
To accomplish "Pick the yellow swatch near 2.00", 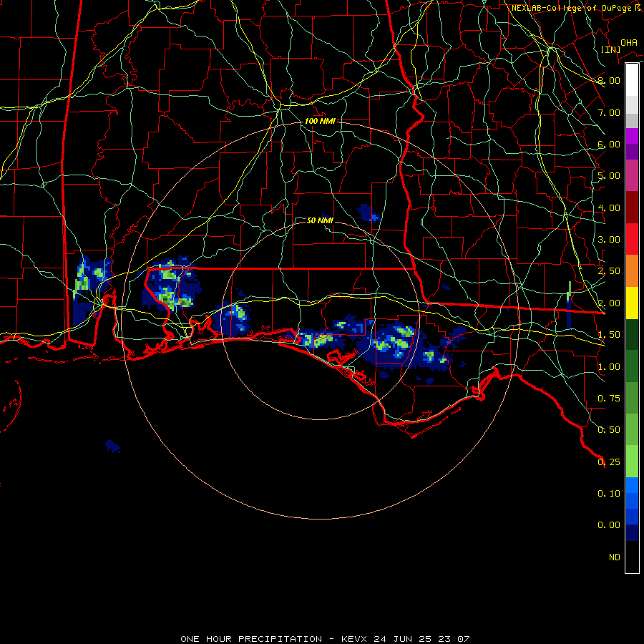I will click(x=632, y=303).
